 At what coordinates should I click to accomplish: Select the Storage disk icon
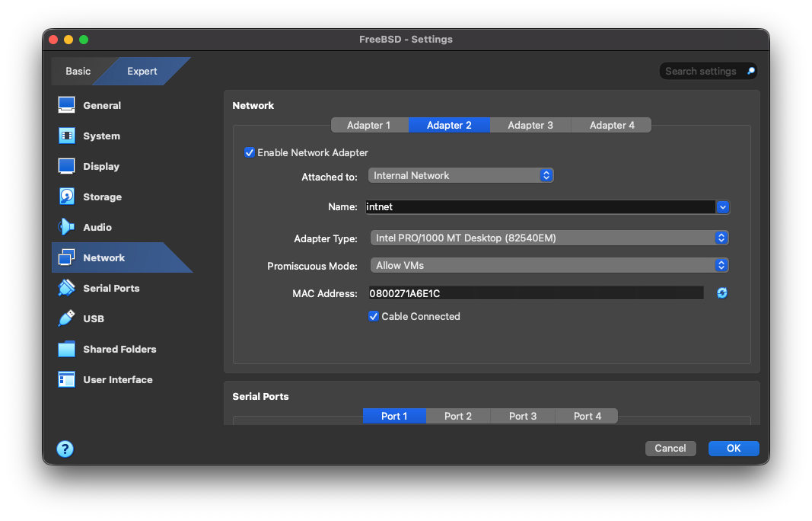point(66,197)
